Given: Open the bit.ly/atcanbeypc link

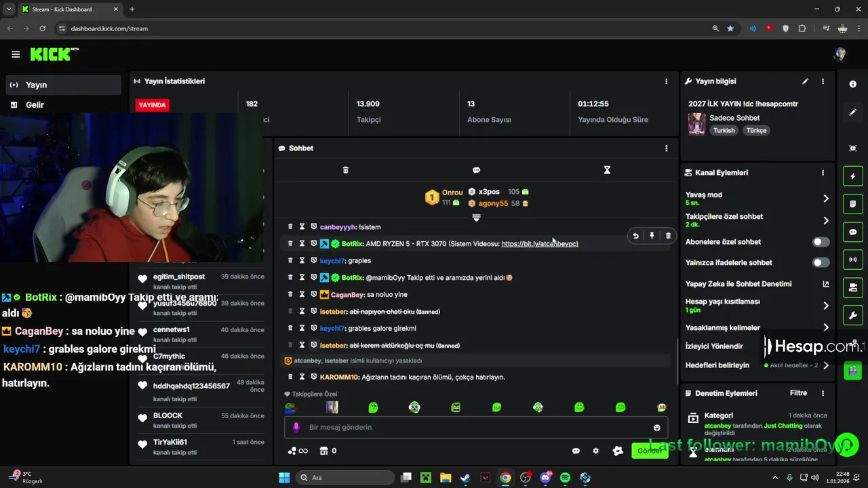Looking at the screenshot, I should (540, 243).
